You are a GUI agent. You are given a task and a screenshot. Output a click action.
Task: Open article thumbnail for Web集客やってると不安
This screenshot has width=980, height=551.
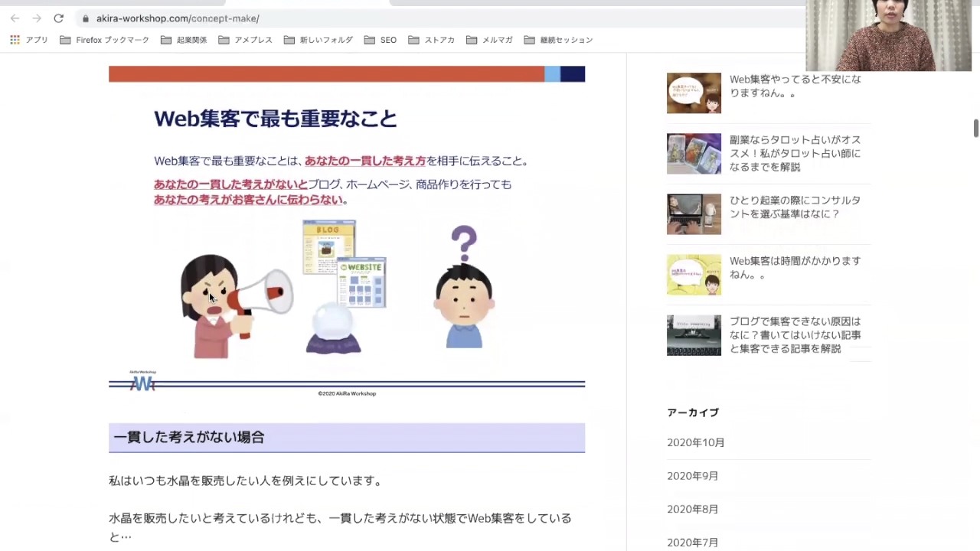694,93
